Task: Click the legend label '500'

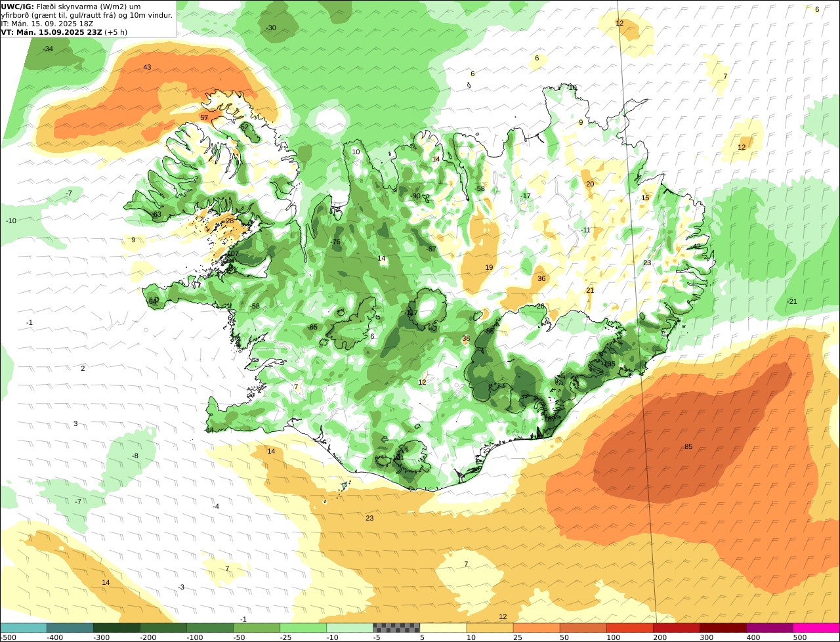Action: click(x=799, y=637)
